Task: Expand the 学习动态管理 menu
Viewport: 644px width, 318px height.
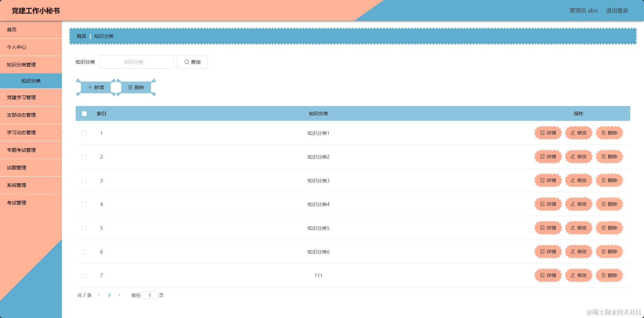Action: (x=31, y=132)
